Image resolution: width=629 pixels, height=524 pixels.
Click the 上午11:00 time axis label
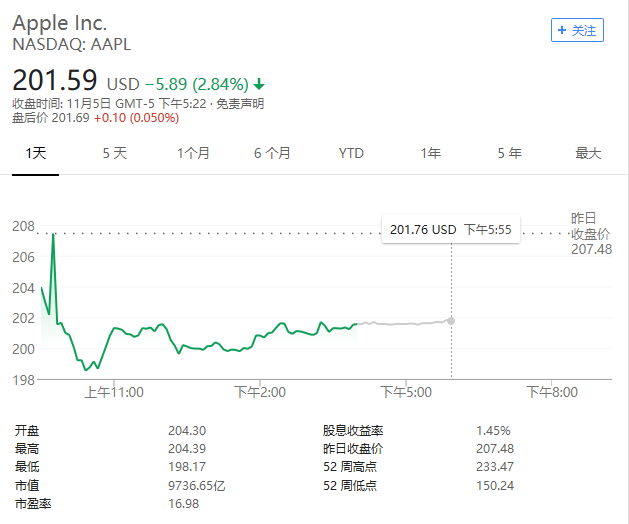(114, 392)
